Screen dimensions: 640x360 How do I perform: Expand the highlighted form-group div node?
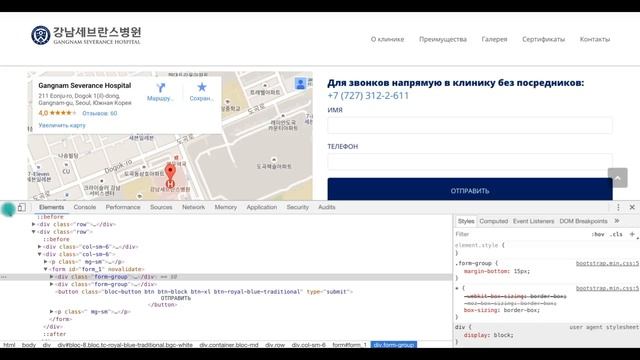click(52, 277)
